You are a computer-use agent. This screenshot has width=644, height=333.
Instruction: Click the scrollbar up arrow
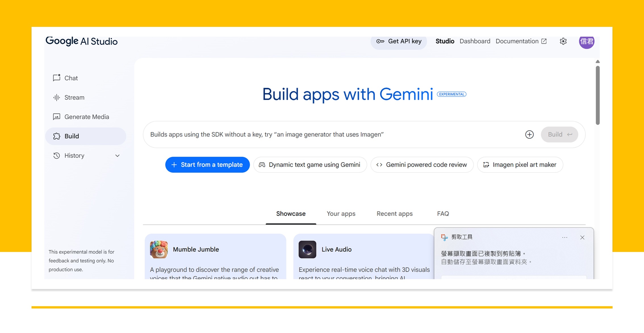coord(597,62)
